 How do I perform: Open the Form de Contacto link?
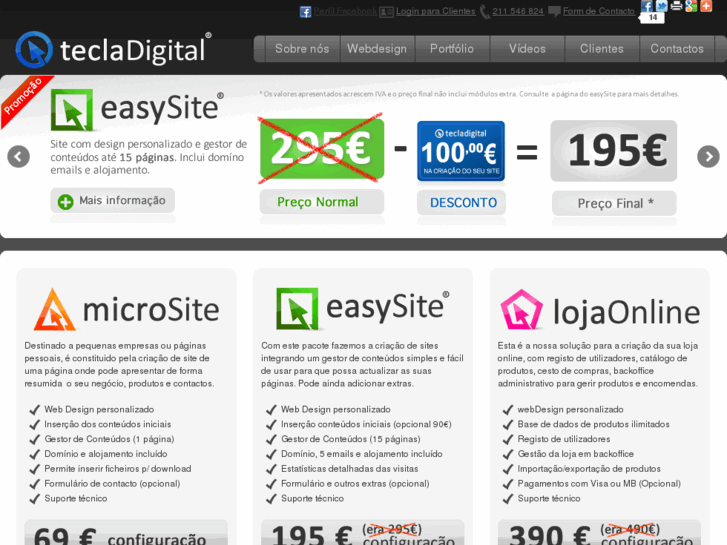[x=599, y=11]
